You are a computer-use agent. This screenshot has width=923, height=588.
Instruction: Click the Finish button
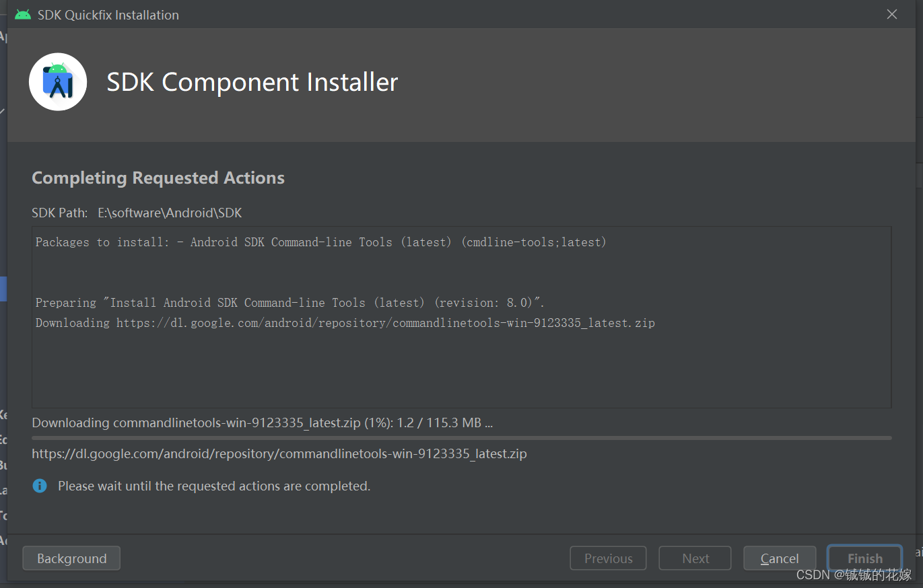[864, 558]
